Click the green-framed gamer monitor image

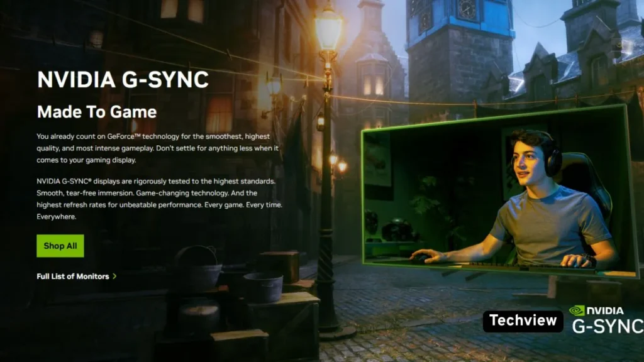coord(500,191)
